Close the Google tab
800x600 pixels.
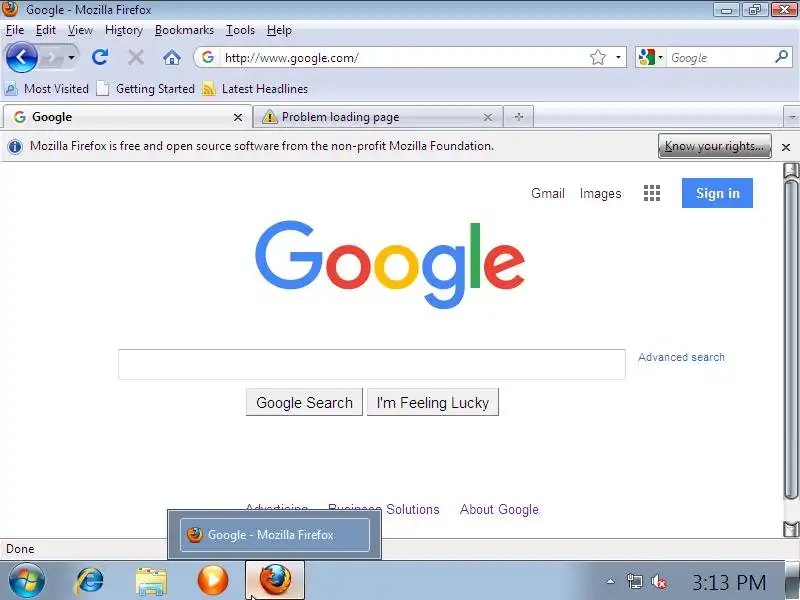238,117
